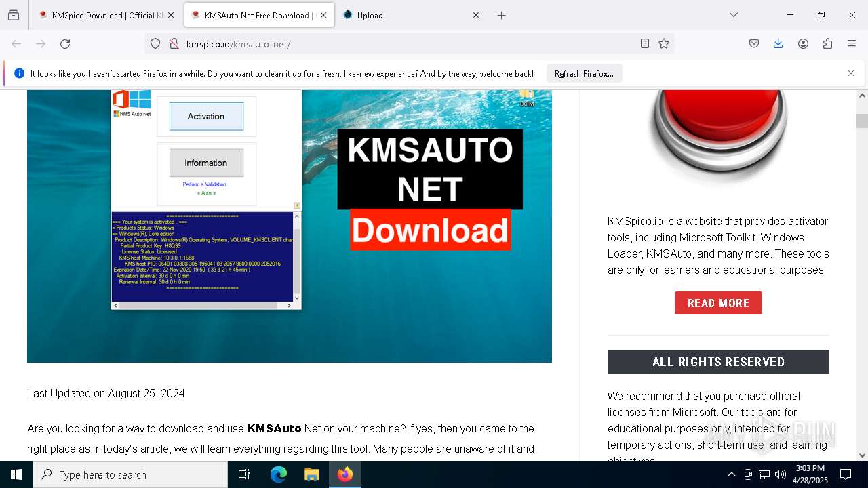Click the Last Updated on August 25, 2024 text
This screenshot has width=868, height=488.
coord(106,393)
